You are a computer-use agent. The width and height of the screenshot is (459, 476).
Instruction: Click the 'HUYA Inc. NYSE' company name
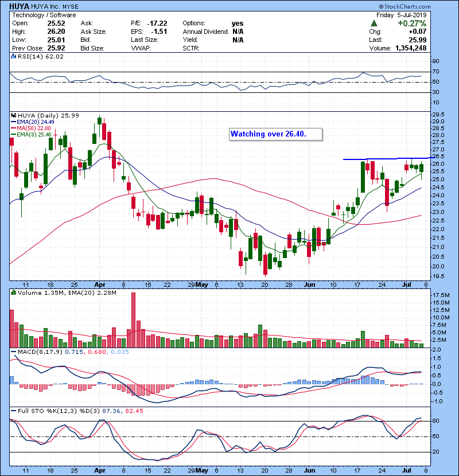pyautogui.click(x=55, y=6)
